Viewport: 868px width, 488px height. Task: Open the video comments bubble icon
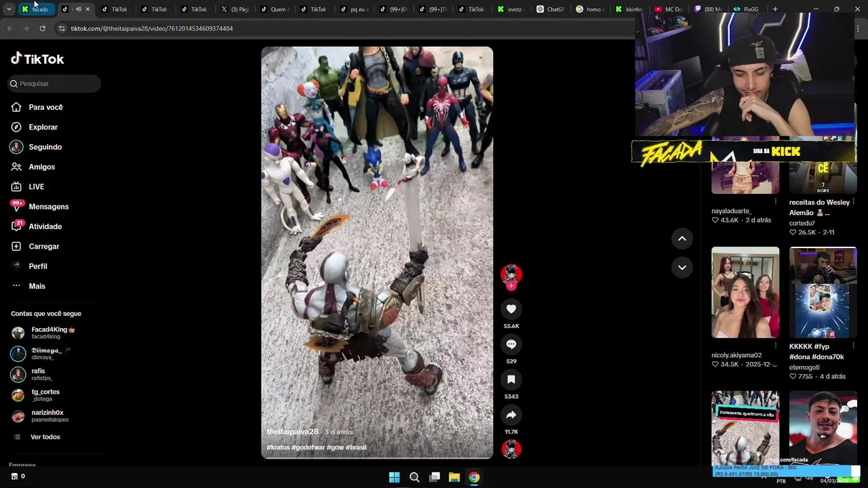tap(511, 344)
